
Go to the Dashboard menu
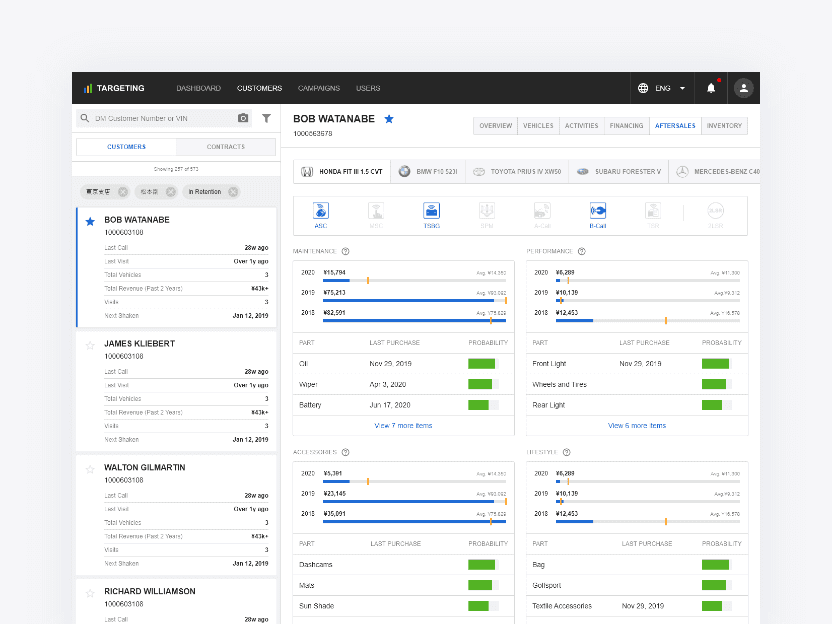pos(198,88)
